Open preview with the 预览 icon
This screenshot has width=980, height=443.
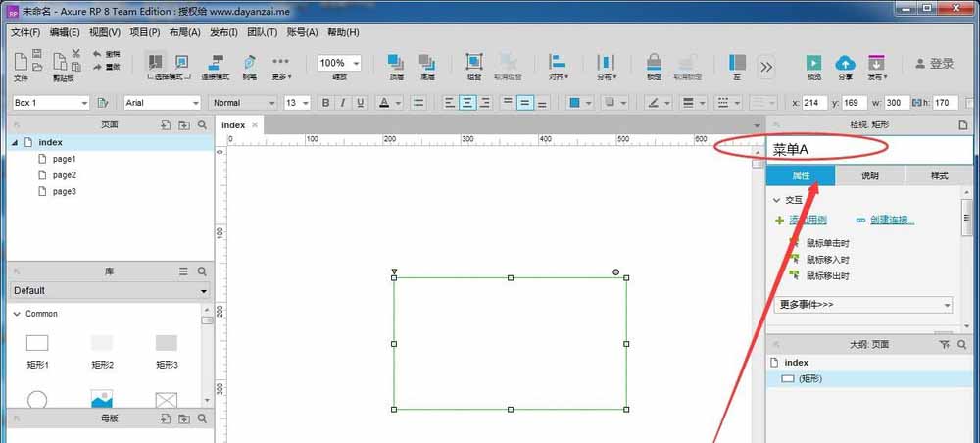813,63
